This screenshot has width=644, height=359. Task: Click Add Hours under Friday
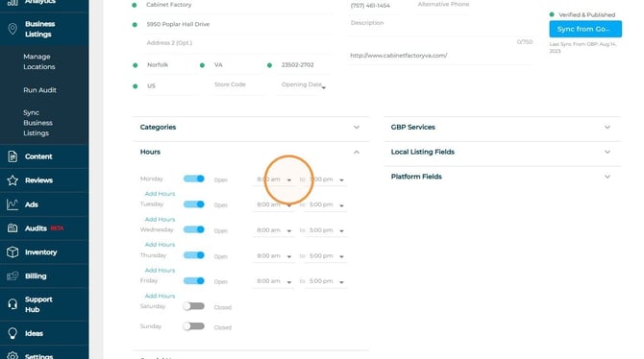coord(160,296)
